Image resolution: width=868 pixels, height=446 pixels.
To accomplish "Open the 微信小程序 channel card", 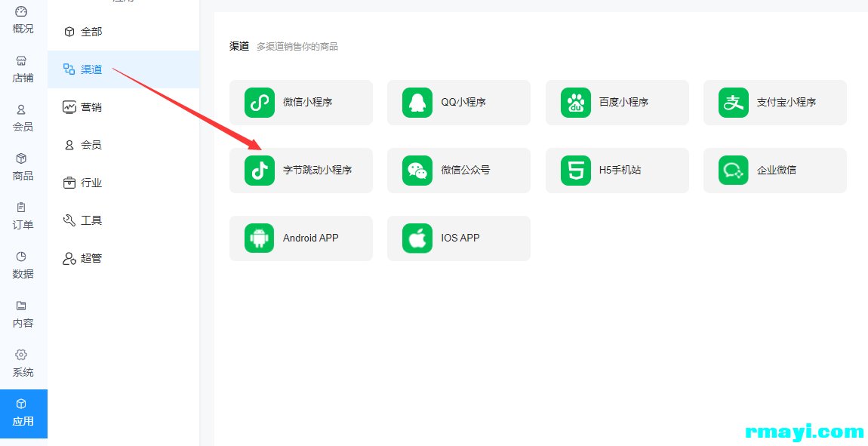I will coord(301,103).
